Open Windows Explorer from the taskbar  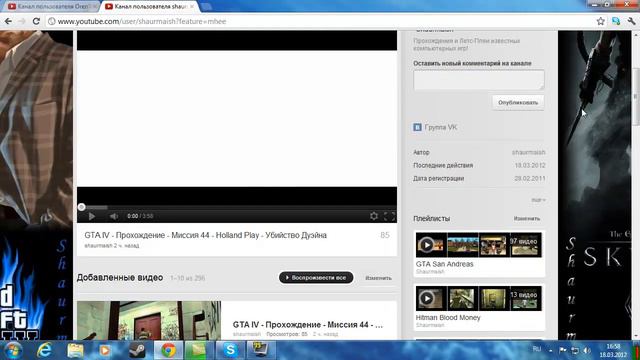(75, 350)
